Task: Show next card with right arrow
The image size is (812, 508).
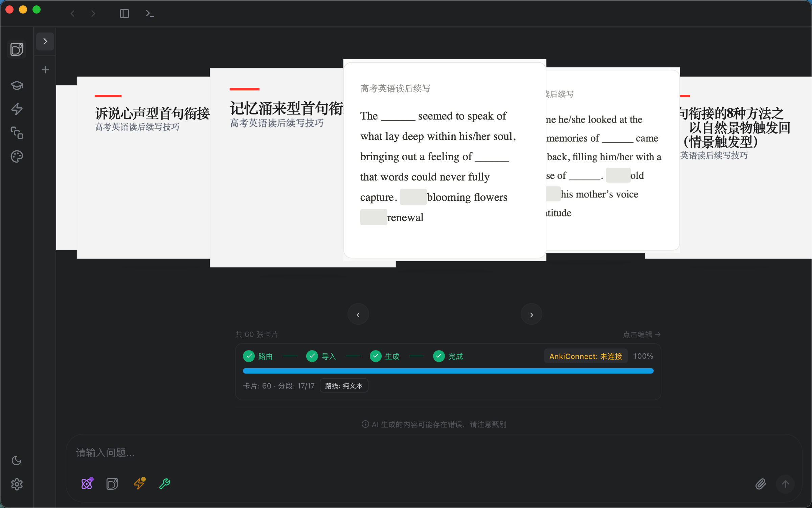Action: point(531,315)
